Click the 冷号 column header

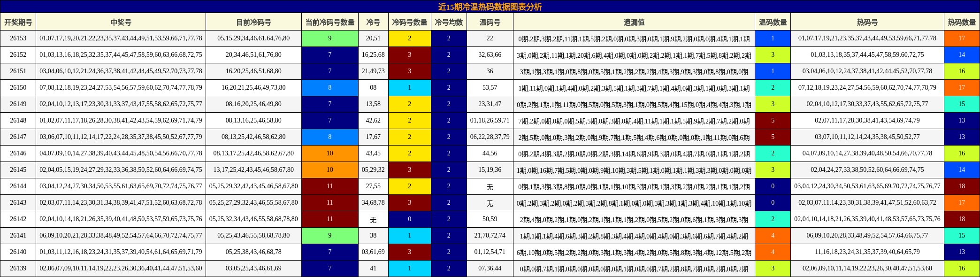373,22
